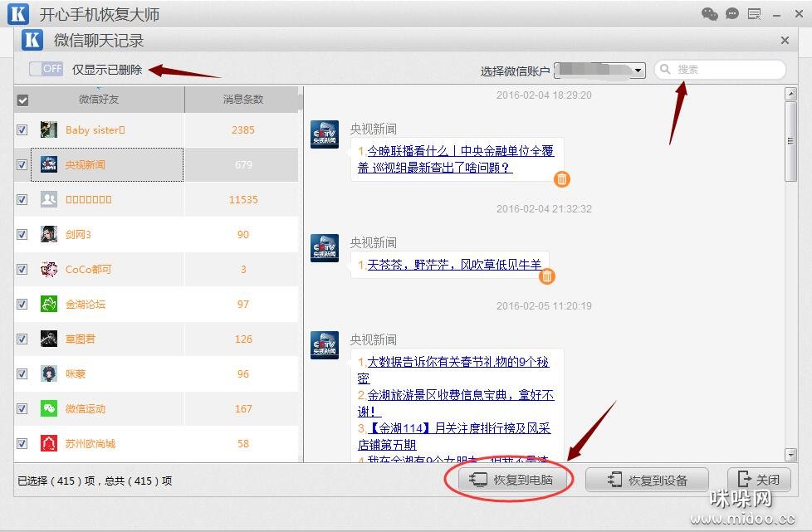The width and height of the screenshot is (812, 532).
Task: Uncheck the checkbox for contact with 11535 messages
Action: tap(22, 200)
